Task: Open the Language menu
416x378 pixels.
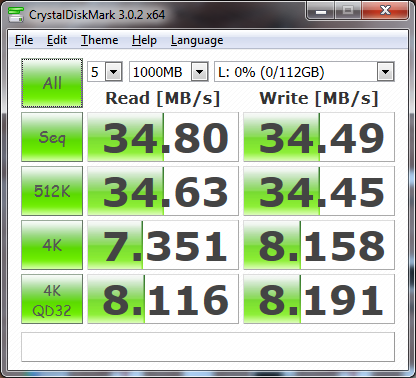Action: (197, 40)
